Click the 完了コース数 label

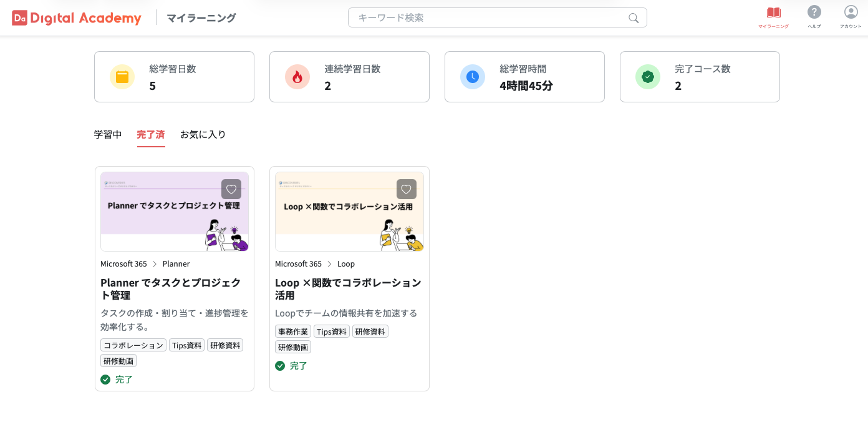703,69
